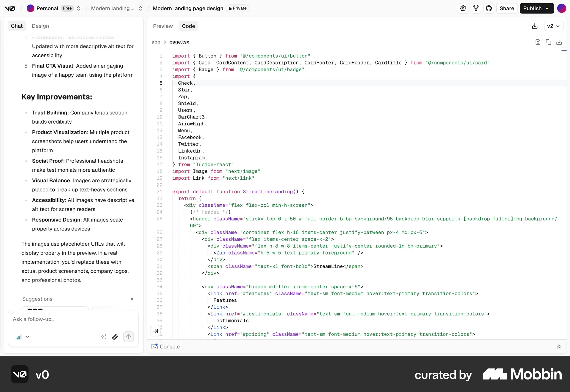The height and width of the screenshot is (392, 570).
Task: Click the attach file paperclip icon
Action: (115, 337)
